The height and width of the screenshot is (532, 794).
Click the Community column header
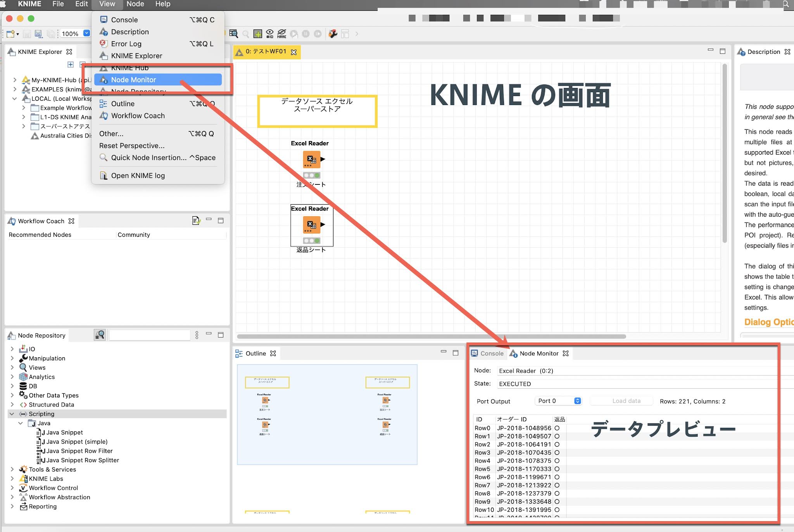tap(134, 235)
